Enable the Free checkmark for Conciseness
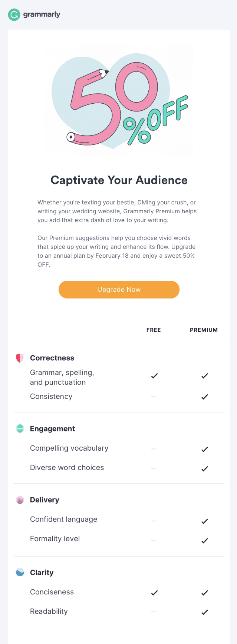The width and height of the screenshot is (237, 644). (154, 593)
